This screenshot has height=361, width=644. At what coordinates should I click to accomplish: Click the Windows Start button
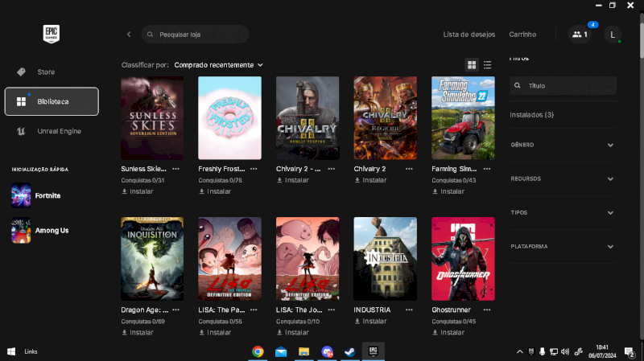(11, 351)
